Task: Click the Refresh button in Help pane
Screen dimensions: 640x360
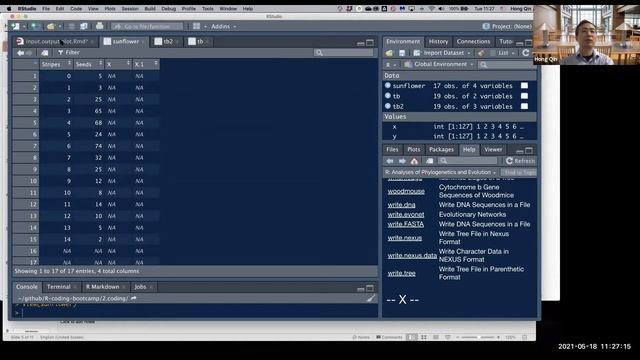Action: (520, 161)
